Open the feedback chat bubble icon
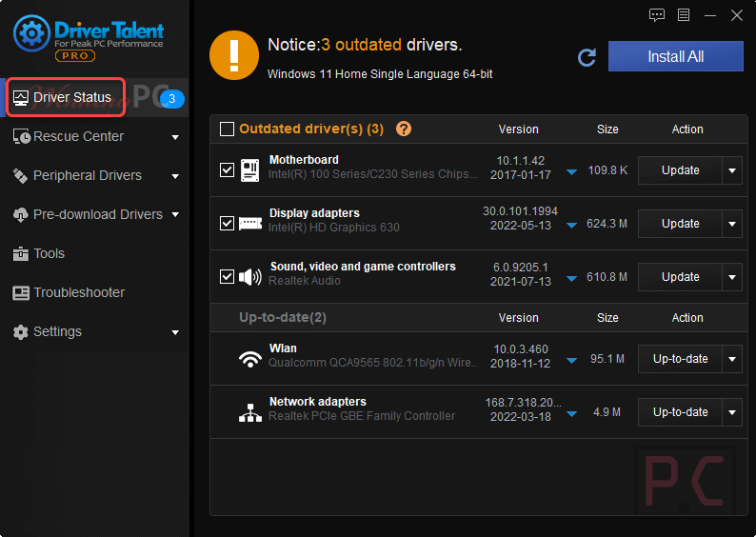Image resolution: width=756 pixels, height=537 pixels. [x=657, y=15]
